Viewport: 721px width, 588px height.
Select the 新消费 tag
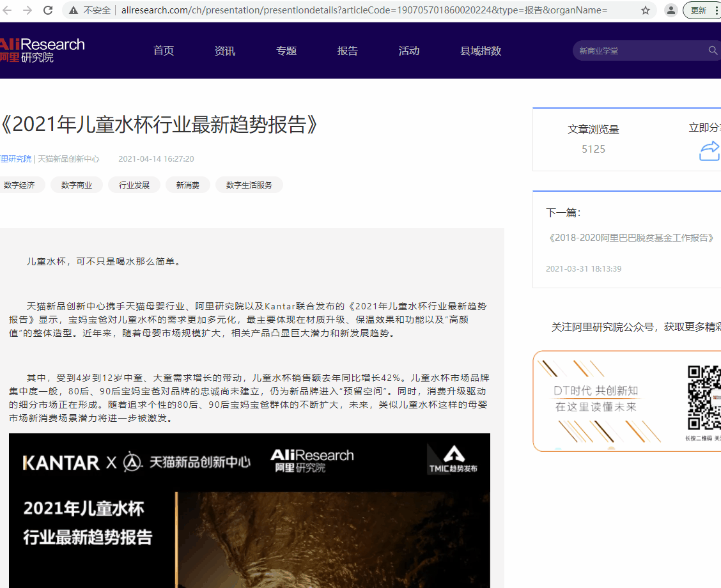tap(188, 185)
